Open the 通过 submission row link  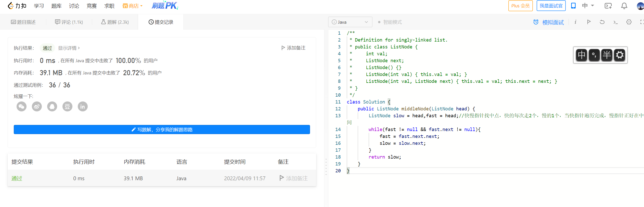[17, 178]
